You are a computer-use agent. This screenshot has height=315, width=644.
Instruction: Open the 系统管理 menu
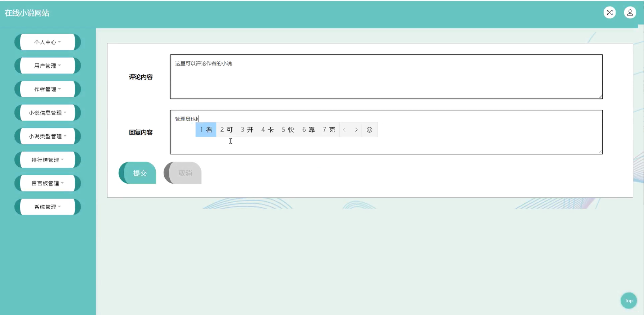coord(47,207)
